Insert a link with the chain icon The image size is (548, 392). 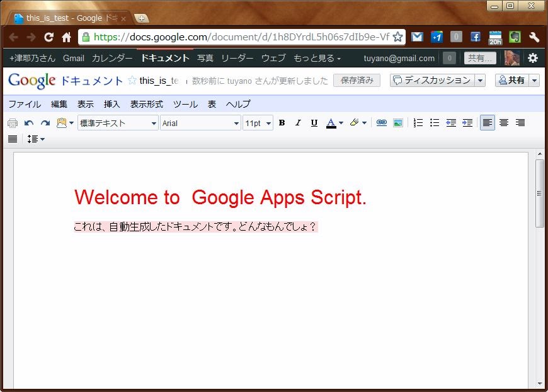(381, 123)
